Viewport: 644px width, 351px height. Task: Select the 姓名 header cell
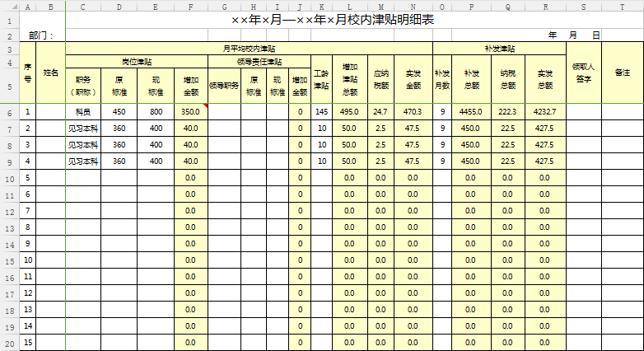coord(51,73)
